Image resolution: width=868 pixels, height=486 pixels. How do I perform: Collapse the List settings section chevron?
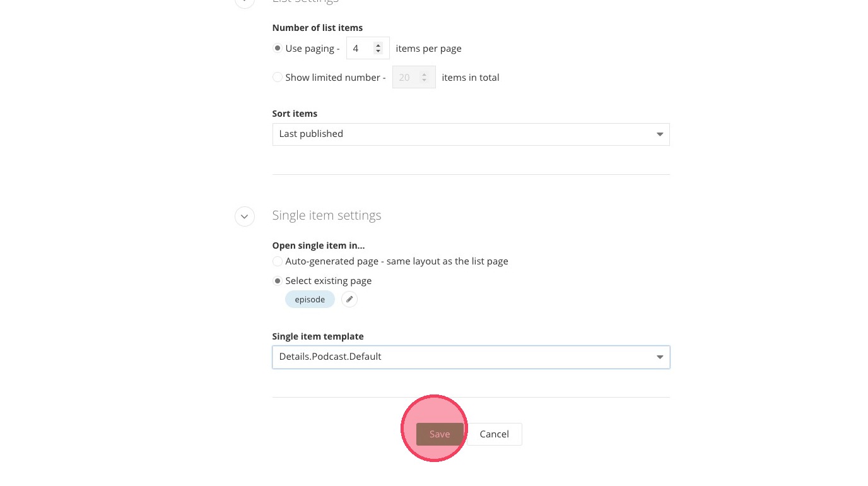pyautogui.click(x=245, y=2)
